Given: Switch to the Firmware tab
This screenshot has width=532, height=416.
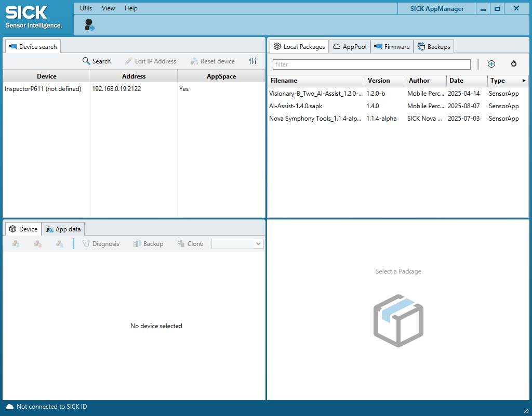Looking at the screenshot, I should tap(392, 47).
